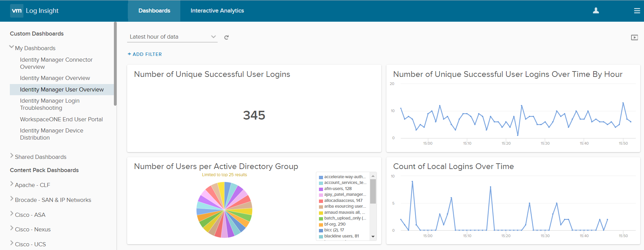Screen dimensions: 644x250
Task: Click the allocadiaaccess, 147 legend label
Action: pos(343,201)
